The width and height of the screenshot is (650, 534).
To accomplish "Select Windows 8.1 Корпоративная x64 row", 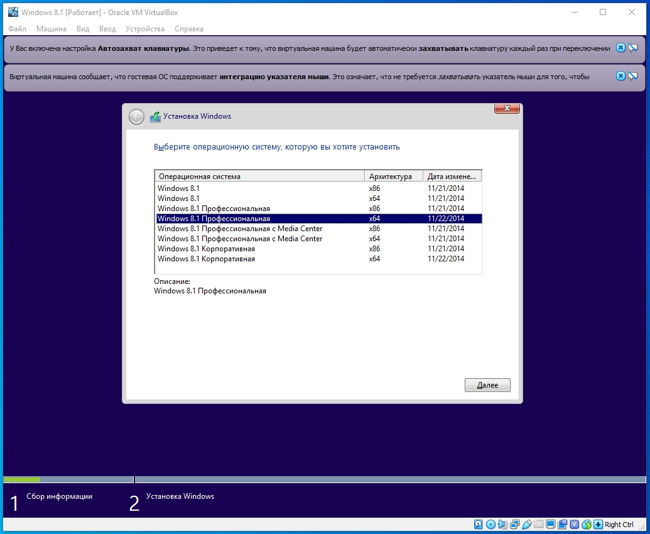I will pos(318,259).
